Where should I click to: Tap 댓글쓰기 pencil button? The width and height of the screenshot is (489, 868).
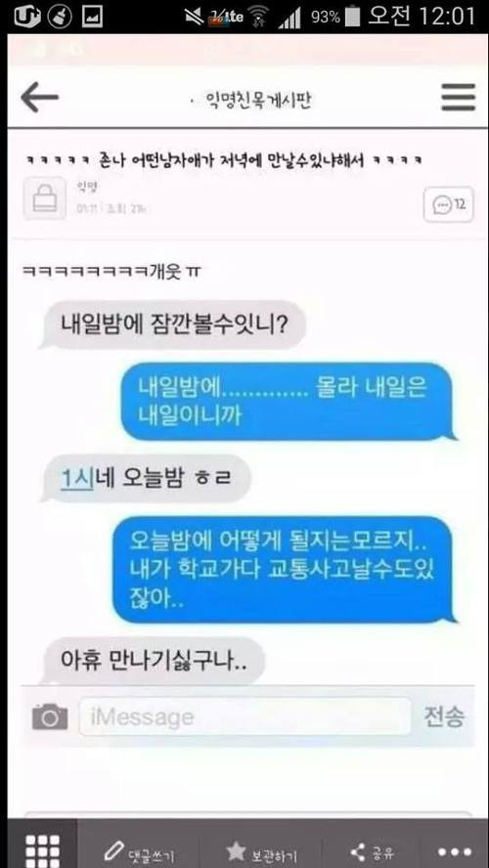(x=140, y=852)
